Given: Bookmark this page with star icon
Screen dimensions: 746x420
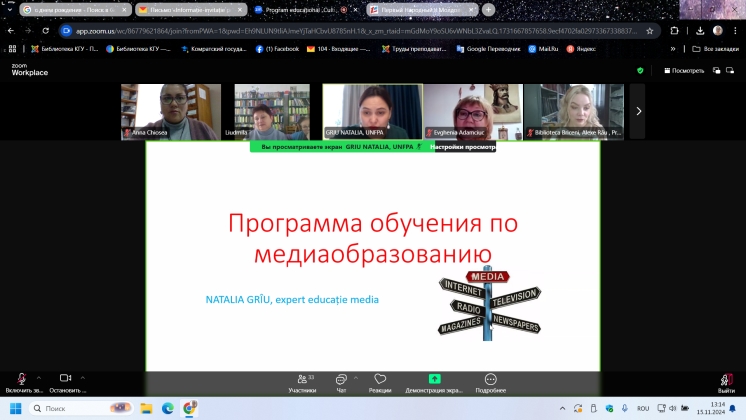Looking at the screenshot, I should [x=649, y=31].
